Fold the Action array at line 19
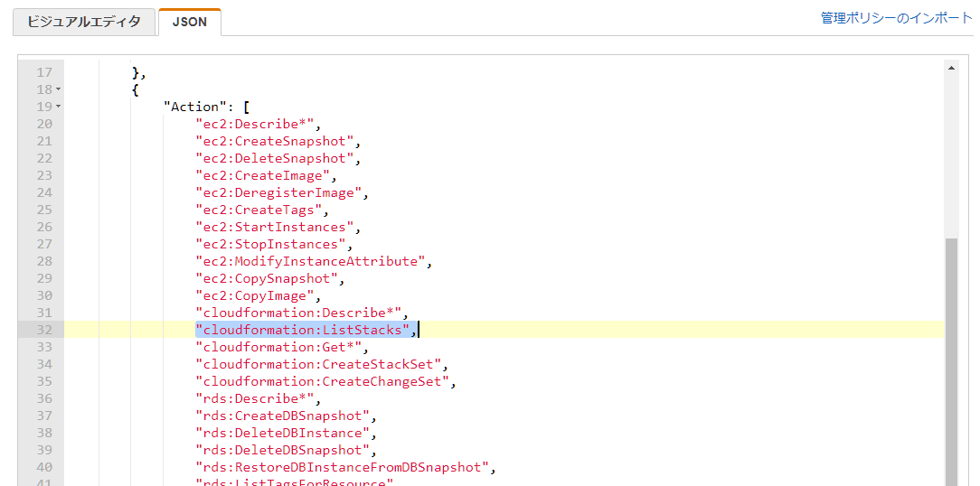Viewport: 980px width, 486px height. click(59, 107)
